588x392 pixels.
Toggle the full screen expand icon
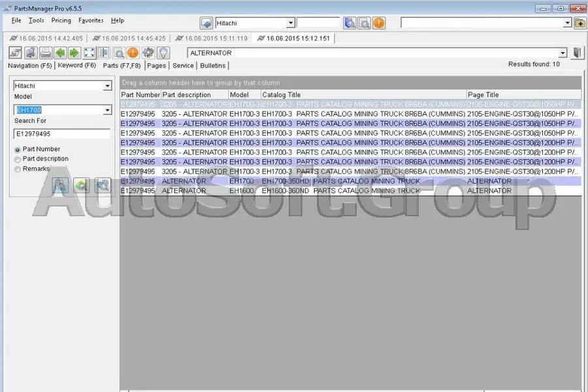click(90, 53)
